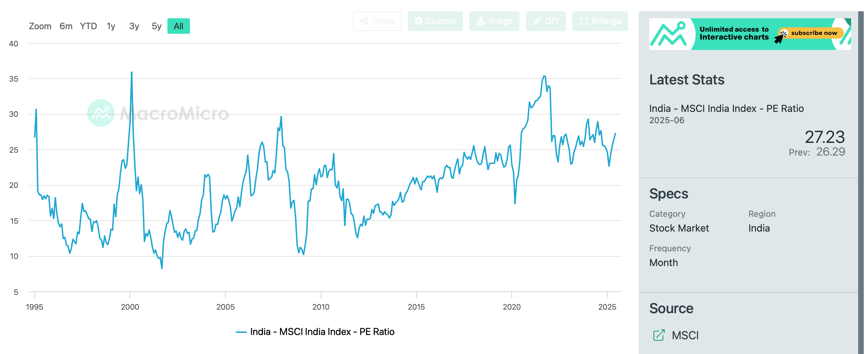Select the 6m zoom range
The height and width of the screenshot is (354, 868).
click(66, 26)
